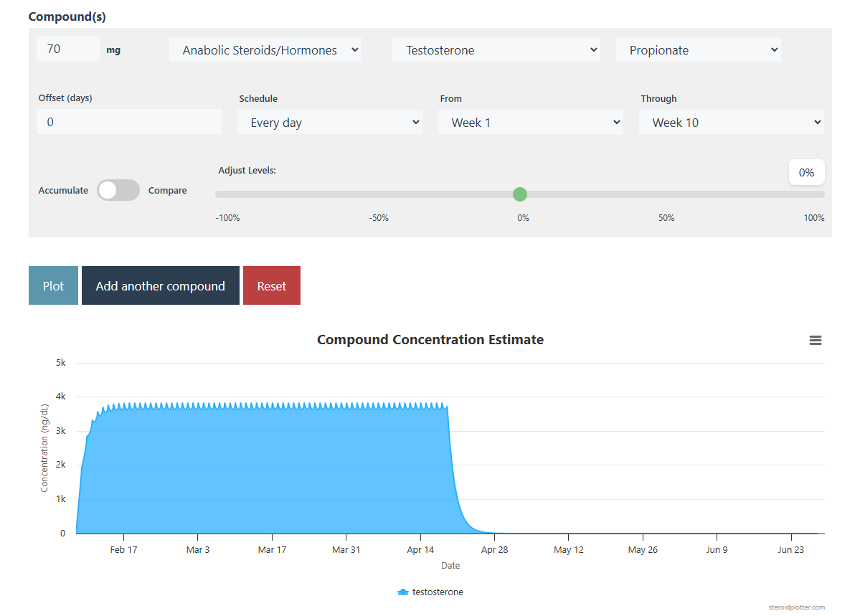The width and height of the screenshot is (860, 616).
Task: Open the Through 'Week 10' dropdown
Action: coord(731,123)
